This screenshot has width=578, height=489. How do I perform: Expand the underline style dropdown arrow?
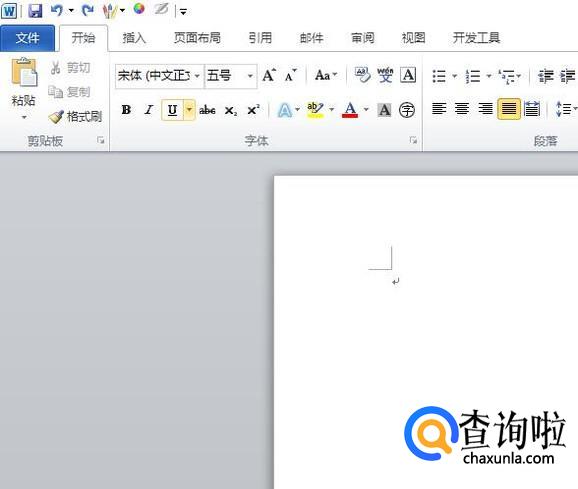(189, 110)
